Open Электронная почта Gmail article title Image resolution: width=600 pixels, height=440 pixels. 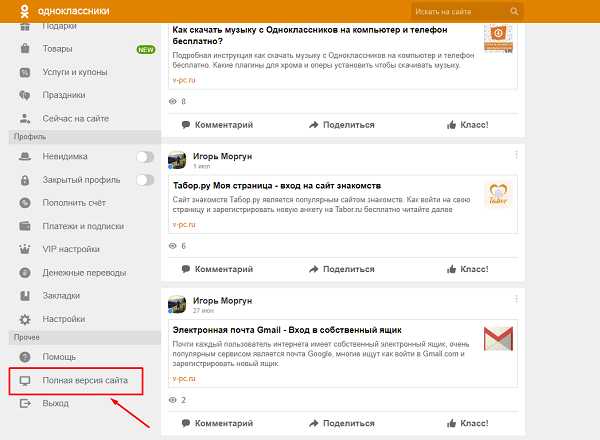(x=287, y=330)
